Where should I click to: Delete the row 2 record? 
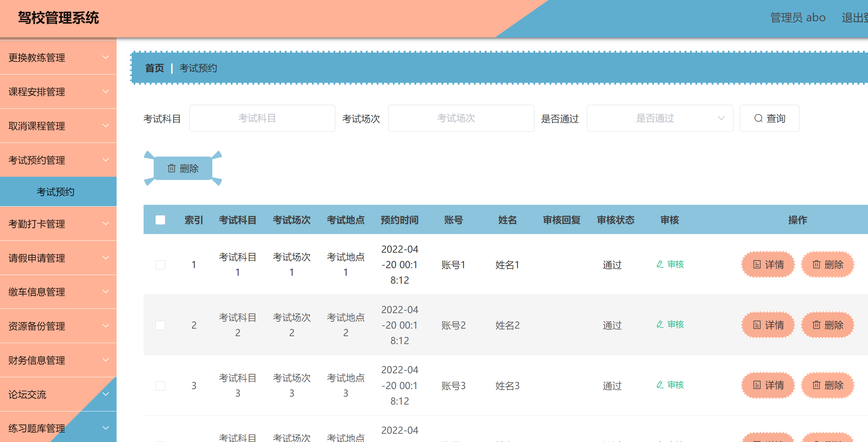point(827,325)
